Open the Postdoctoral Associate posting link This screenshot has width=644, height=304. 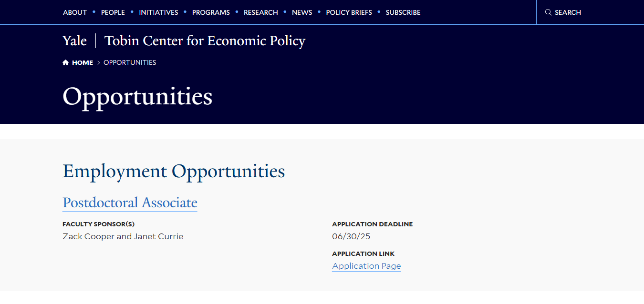coord(130,203)
